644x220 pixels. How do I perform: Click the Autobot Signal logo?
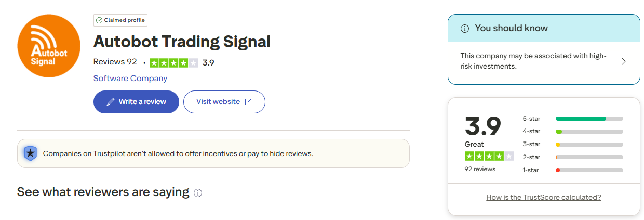pos(49,46)
